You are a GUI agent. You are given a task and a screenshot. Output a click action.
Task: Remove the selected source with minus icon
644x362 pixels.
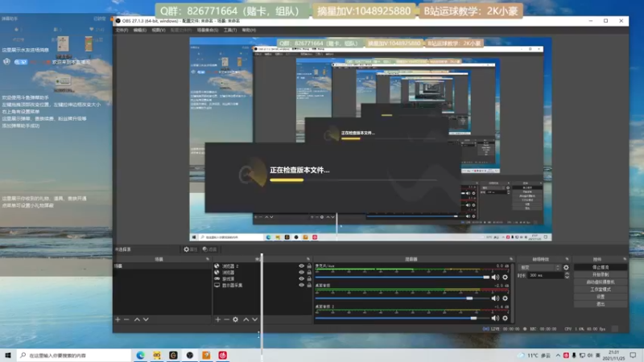coord(226,319)
